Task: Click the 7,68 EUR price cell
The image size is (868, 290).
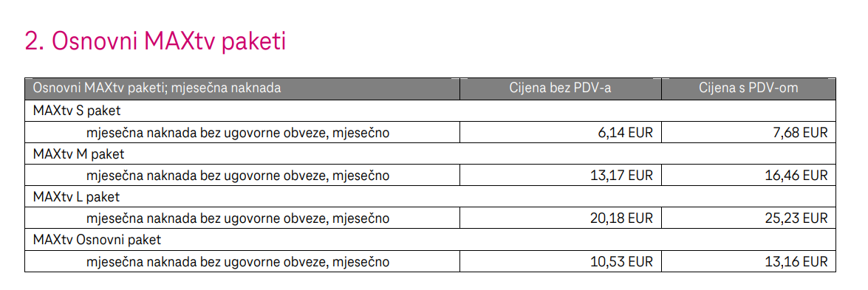Action: [748, 132]
